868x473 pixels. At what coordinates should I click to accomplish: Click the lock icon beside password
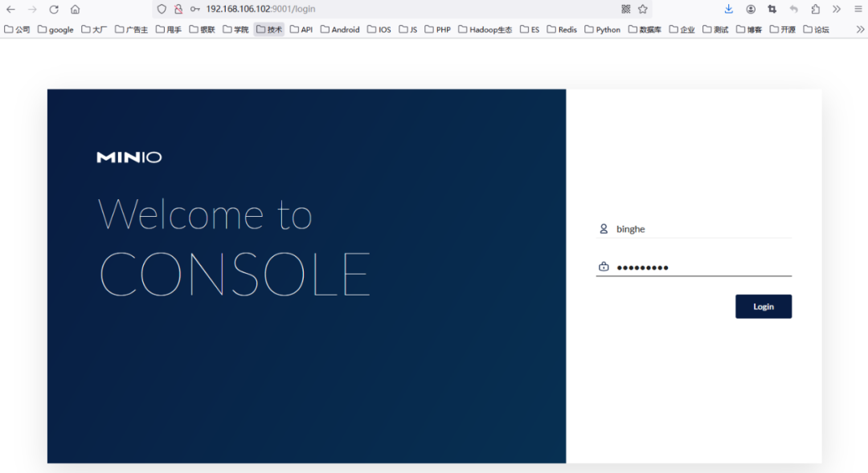pos(604,267)
